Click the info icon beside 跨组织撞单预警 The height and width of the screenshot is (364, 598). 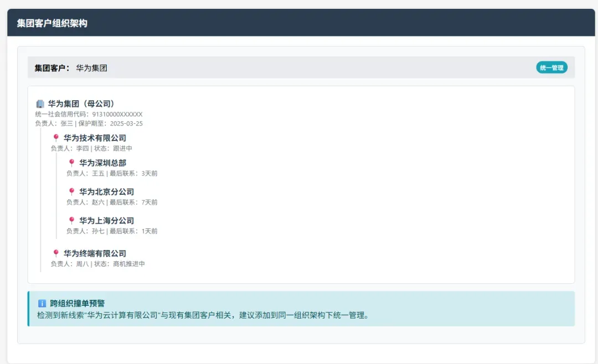point(42,303)
